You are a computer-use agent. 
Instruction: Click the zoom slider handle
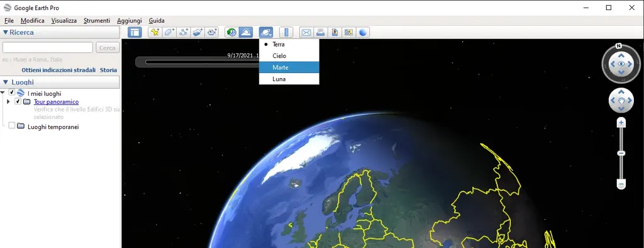tap(621, 154)
